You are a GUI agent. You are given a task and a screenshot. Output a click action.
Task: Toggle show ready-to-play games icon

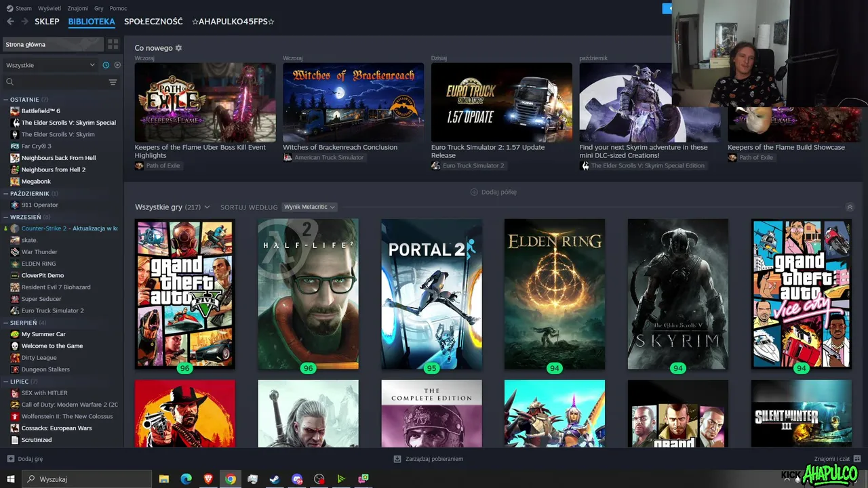point(117,65)
